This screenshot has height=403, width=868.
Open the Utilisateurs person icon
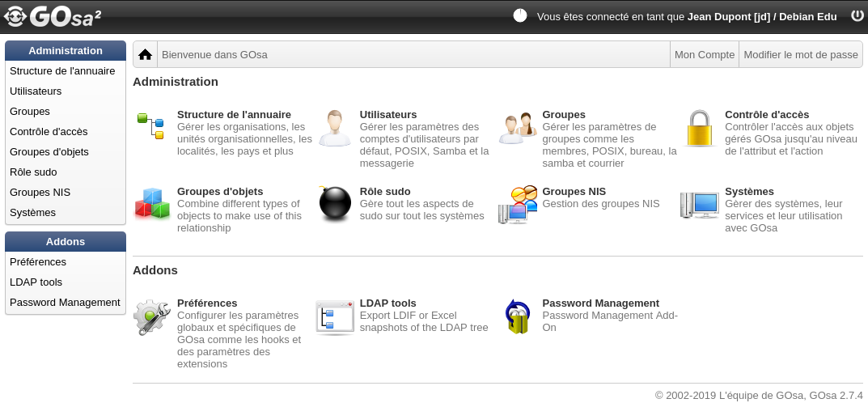point(334,128)
